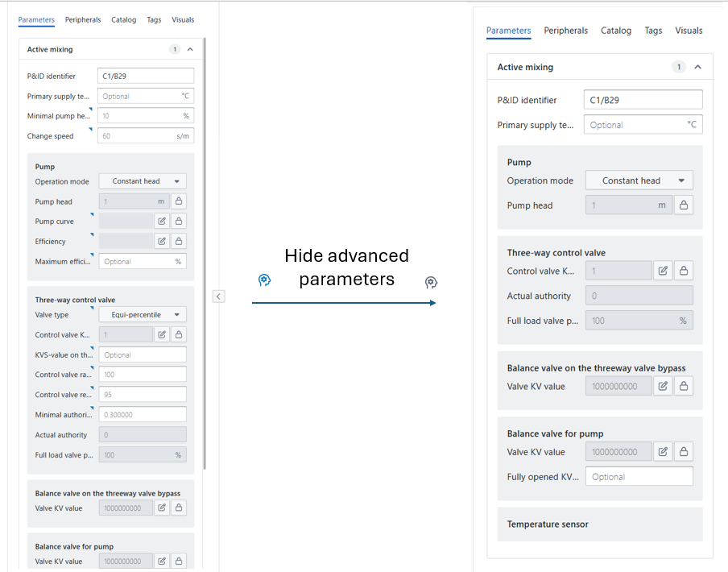The height and width of the screenshot is (572, 728).
Task: Click the Fully opened KV input field
Action: (639, 477)
